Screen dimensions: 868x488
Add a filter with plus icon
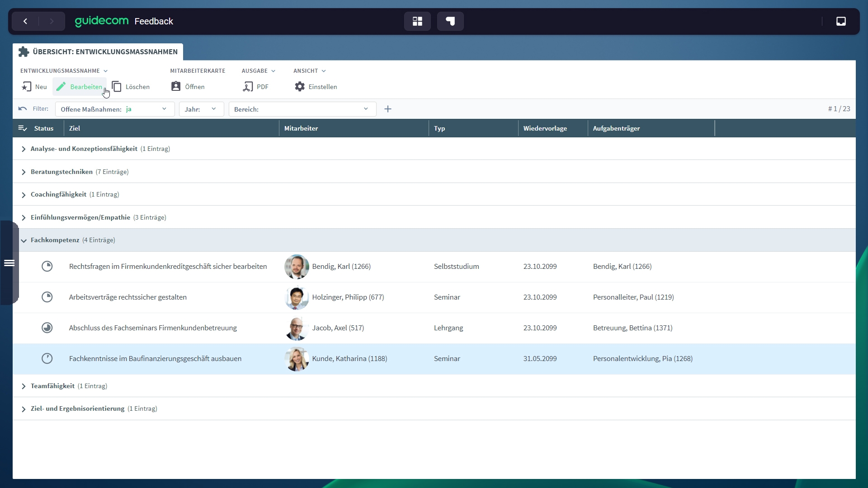(388, 109)
